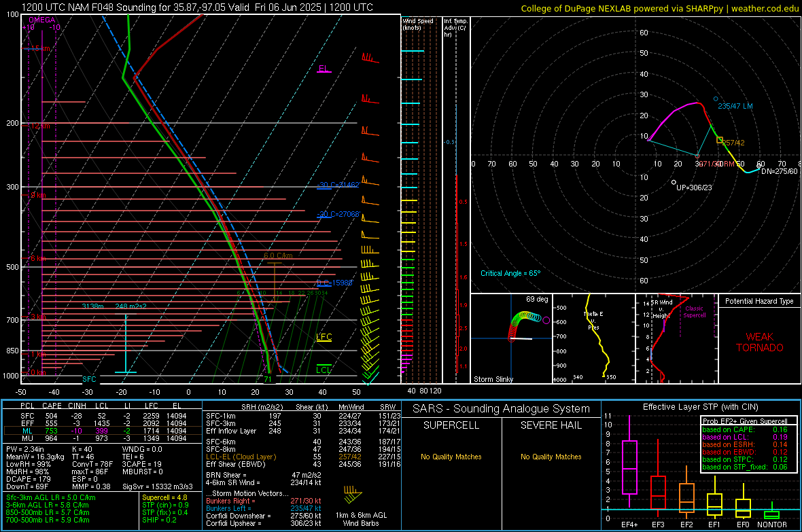This screenshot has height=532, width=802.
Task: Click the magenta EF4+ box plot
Action: [629, 461]
